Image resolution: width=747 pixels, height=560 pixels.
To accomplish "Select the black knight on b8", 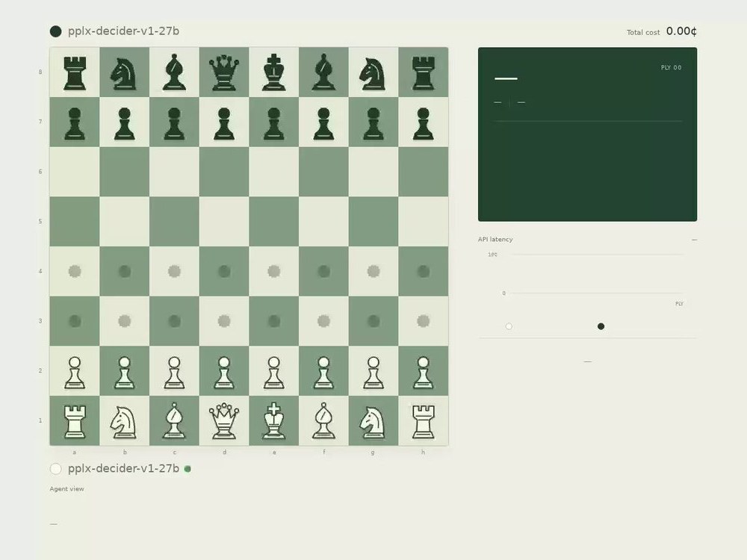I will click(124, 73).
